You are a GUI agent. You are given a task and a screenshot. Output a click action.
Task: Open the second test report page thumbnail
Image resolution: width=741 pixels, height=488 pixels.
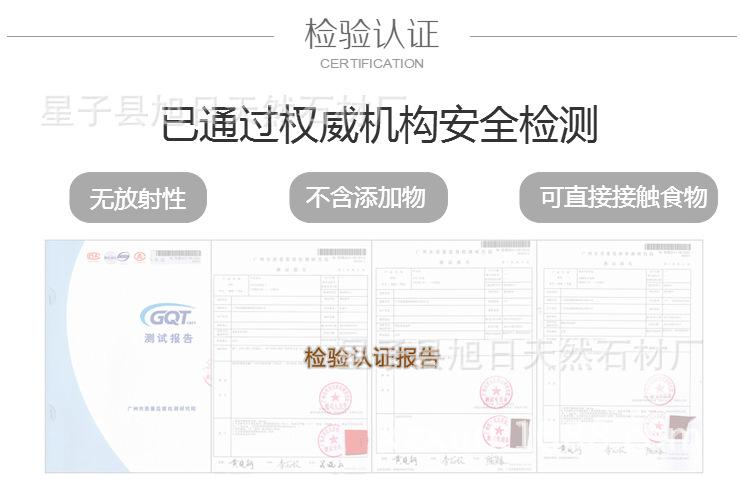click(454, 356)
